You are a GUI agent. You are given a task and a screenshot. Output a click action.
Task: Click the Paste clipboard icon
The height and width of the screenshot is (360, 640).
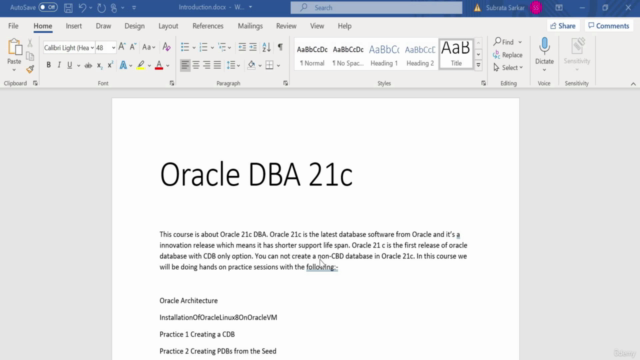[14, 47]
